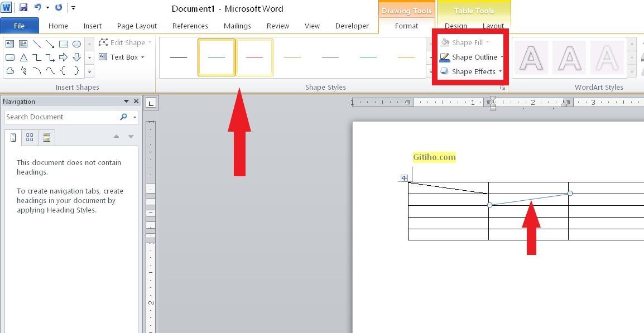Screen dimensions: 644x333
Task: Open the Shape Outline dropdown
Action: click(502, 57)
